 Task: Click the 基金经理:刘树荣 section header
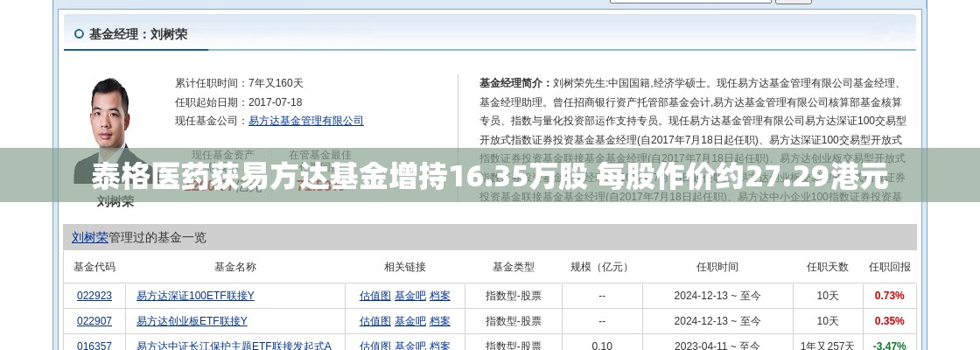(x=137, y=34)
